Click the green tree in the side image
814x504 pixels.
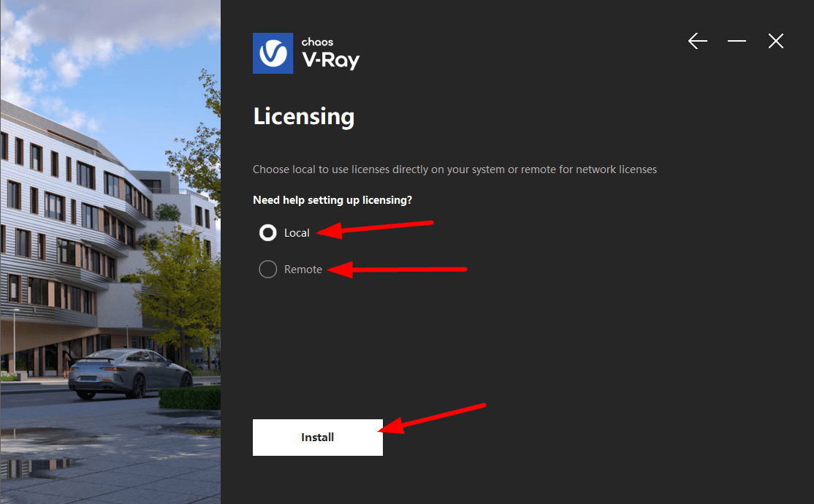(182, 291)
